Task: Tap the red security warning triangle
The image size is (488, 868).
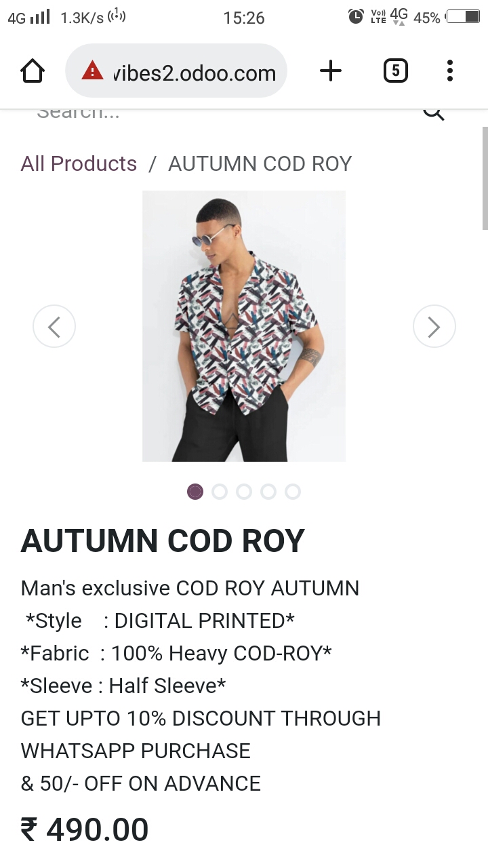Action: 92,70
